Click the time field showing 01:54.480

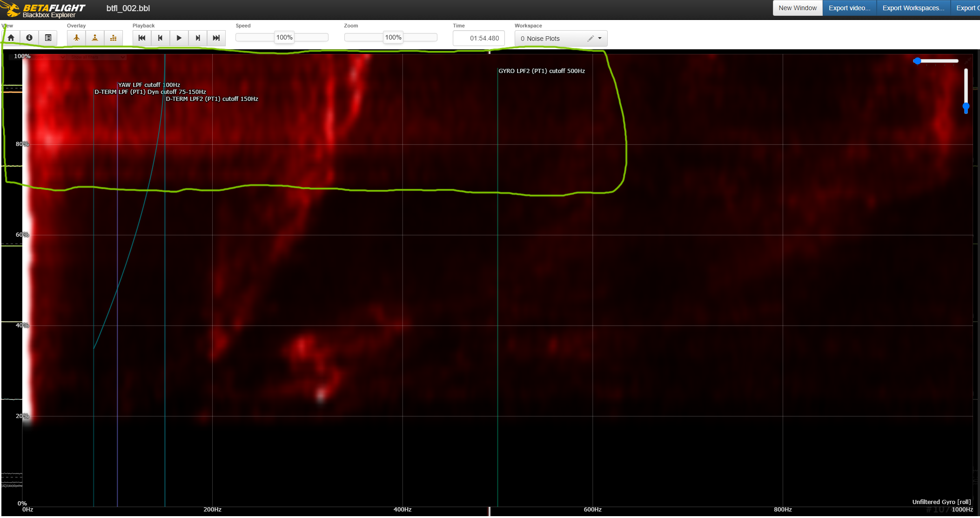[479, 38]
